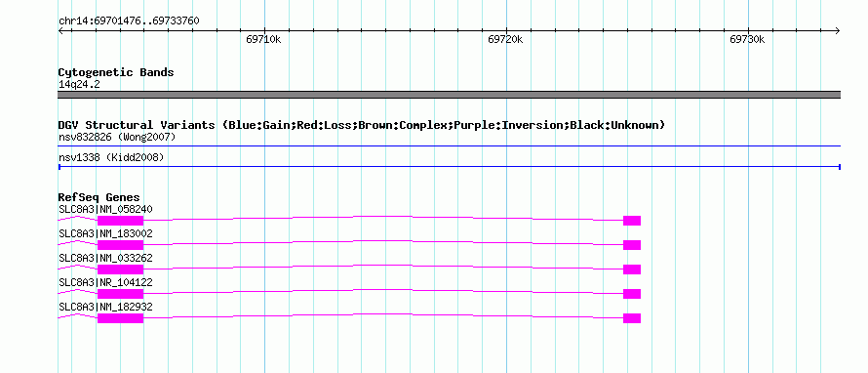The height and width of the screenshot is (373, 868).
Task: Open the RefSeq Genes track title
Action: coord(99,197)
